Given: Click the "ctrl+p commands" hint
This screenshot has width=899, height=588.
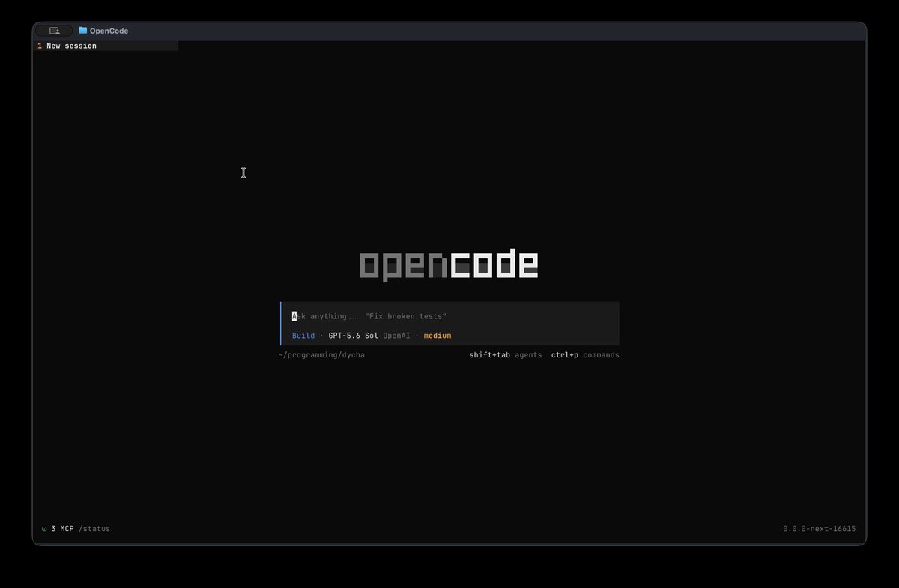Looking at the screenshot, I should [x=585, y=355].
